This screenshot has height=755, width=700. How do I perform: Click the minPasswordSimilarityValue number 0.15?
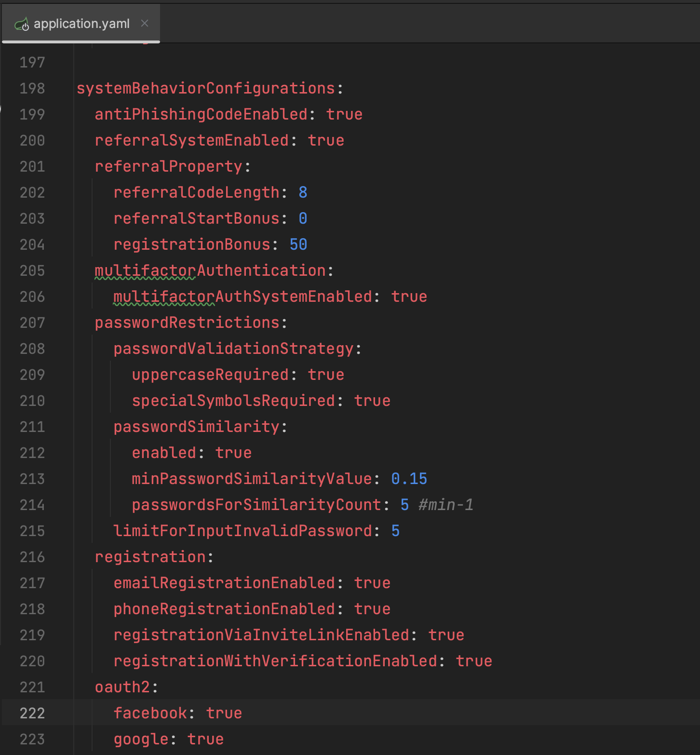409,479
